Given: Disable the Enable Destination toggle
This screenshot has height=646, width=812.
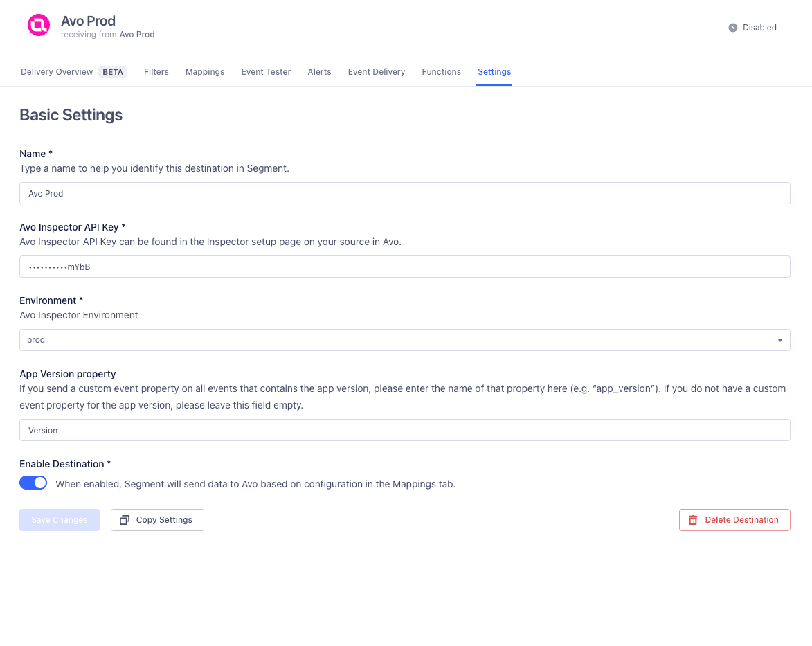Looking at the screenshot, I should (33, 483).
